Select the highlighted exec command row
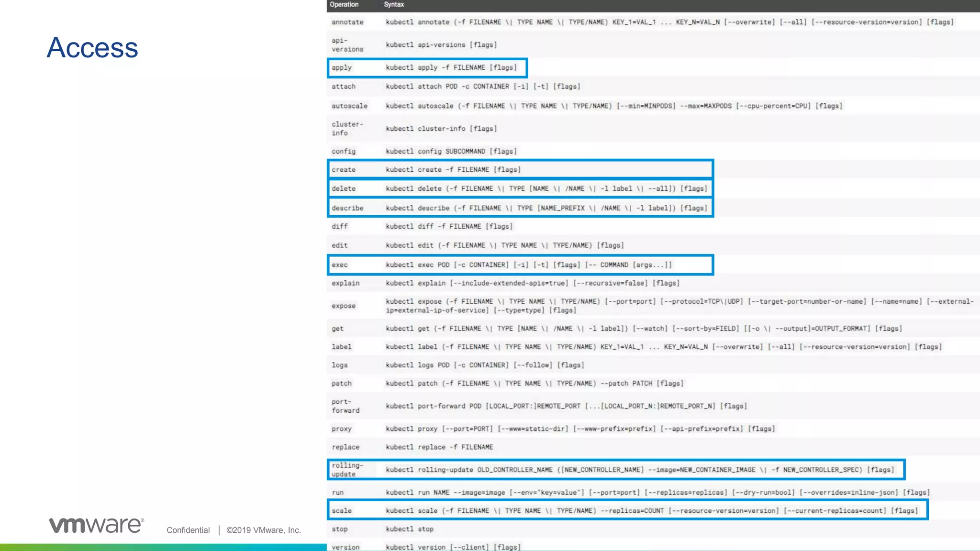 coord(520,265)
